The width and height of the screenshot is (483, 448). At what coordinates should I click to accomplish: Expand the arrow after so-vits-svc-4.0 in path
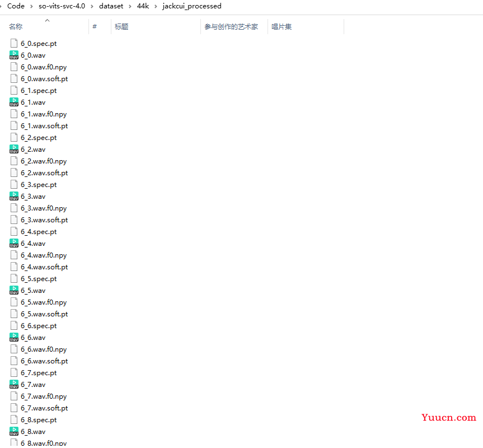click(92, 7)
